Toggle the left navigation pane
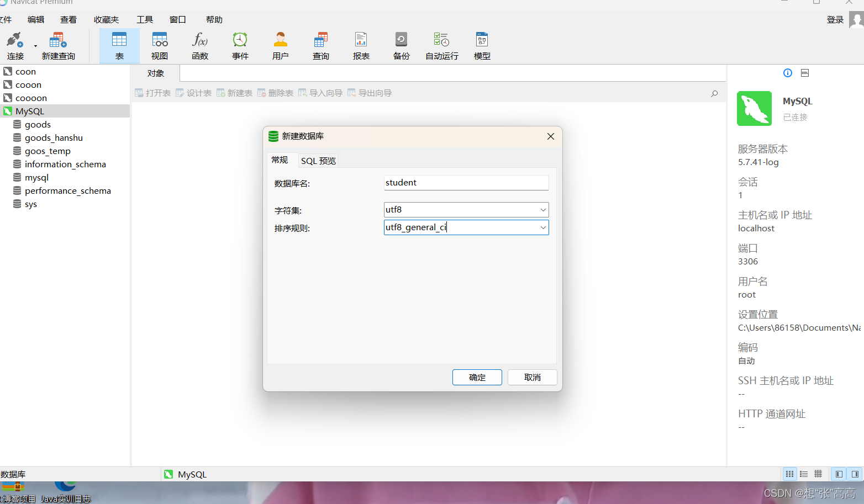864x504 pixels. click(839, 474)
